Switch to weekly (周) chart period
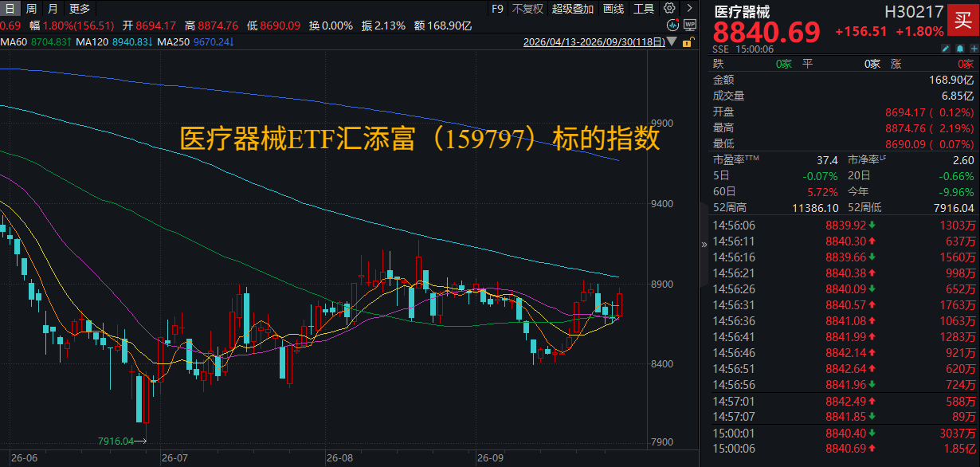Screen dimensions: 980x467 (x=31, y=9)
